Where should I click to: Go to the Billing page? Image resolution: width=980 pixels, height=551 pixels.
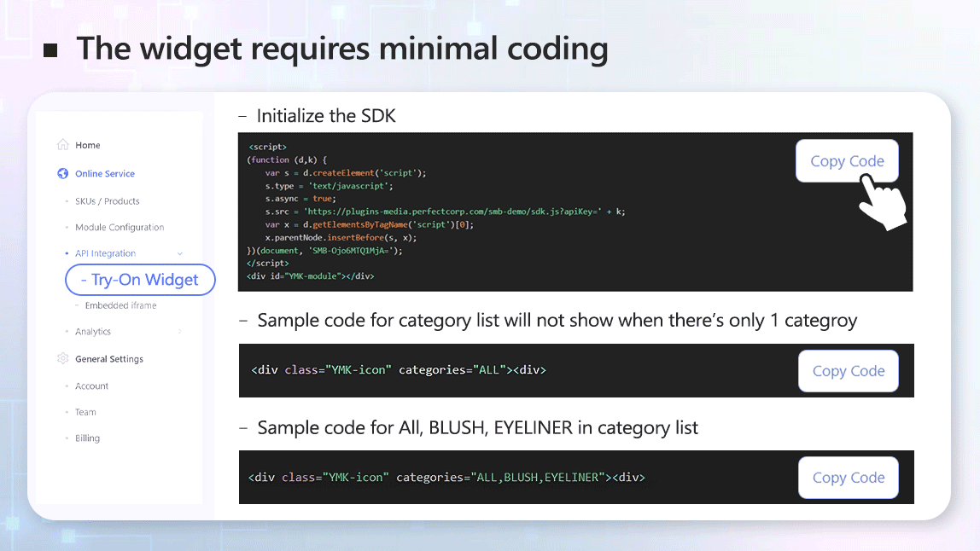87,438
